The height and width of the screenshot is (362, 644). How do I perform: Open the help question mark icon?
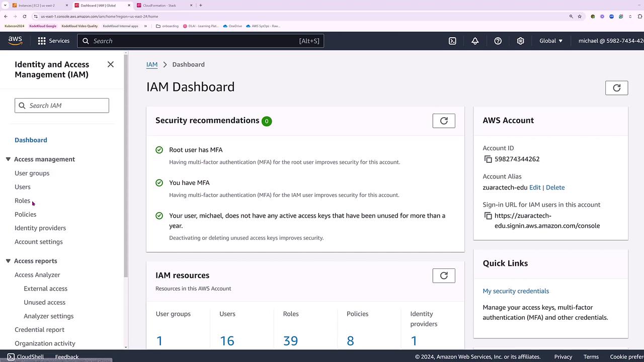[x=498, y=41]
